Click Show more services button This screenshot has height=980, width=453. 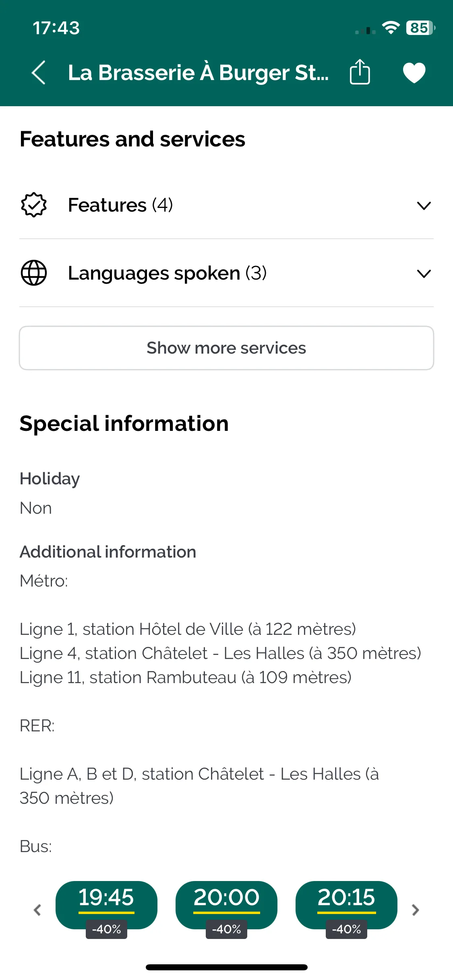(x=226, y=348)
